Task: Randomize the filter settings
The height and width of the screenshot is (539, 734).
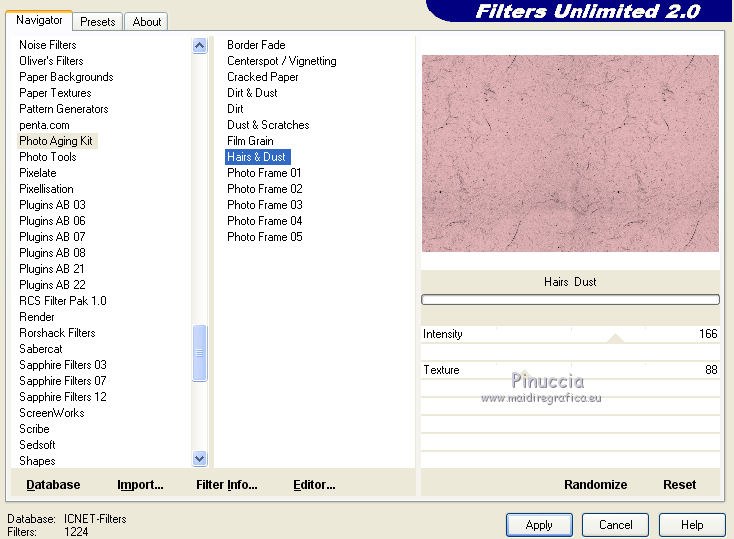Action: (595, 484)
